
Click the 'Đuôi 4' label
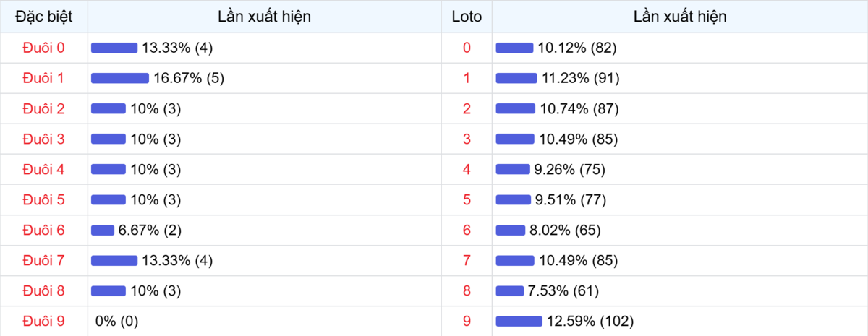click(x=43, y=169)
